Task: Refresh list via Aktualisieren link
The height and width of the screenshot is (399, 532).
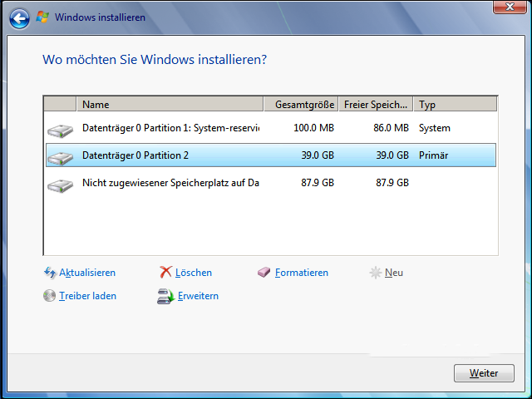Action: (87, 273)
